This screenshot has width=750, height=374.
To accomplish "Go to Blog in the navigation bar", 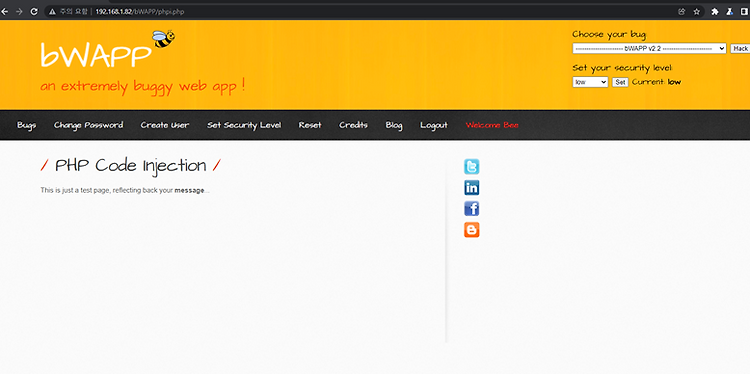I will (394, 125).
